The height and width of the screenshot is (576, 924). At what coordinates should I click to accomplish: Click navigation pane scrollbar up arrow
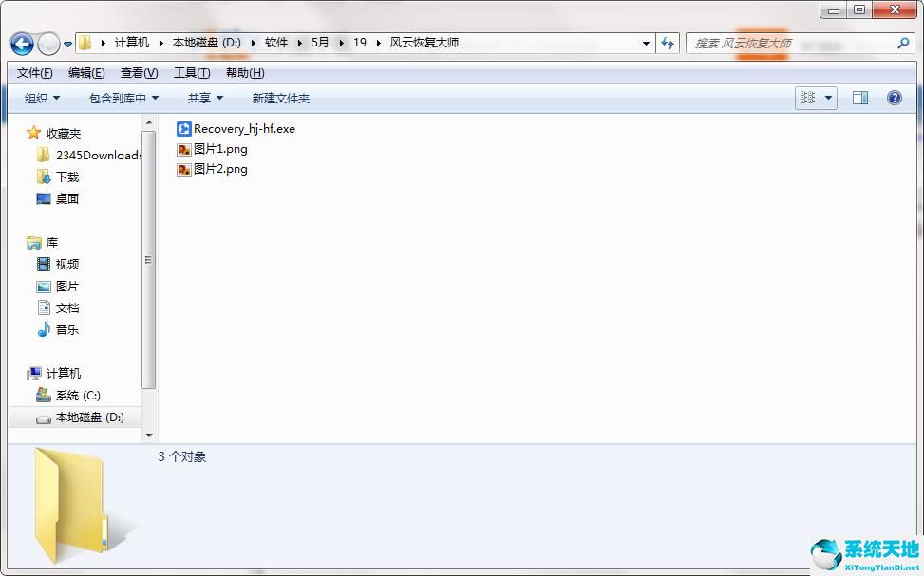tap(149, 122)
